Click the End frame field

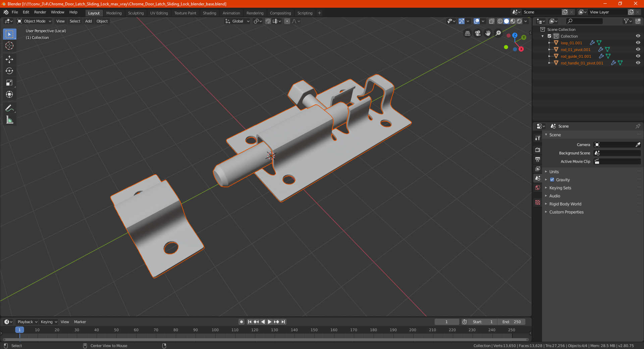click(x=512, y=322)
